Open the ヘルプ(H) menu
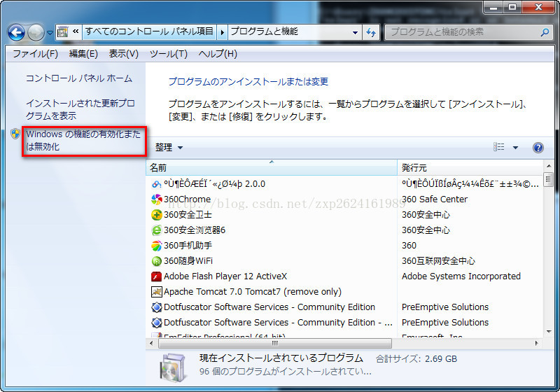This screenshot has height=392, width=560. point(218,54)
